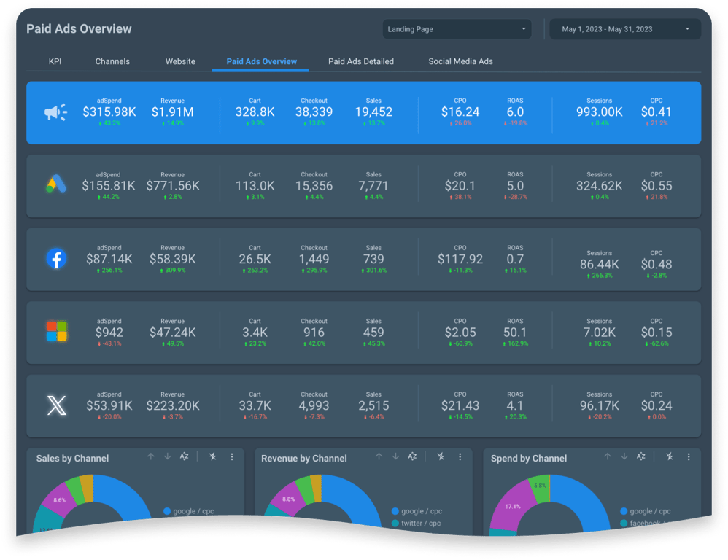
Task: Click X row Revenue value $223.20K
Action: point(173,405)
